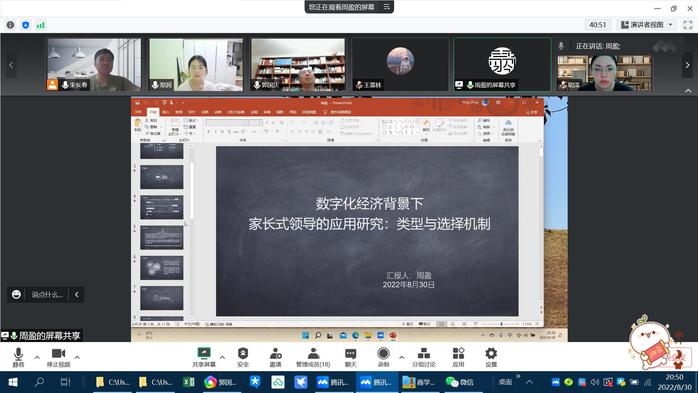Open WeChat (微信) in the taskbar
This screenshot has width=698, height=393.
(x=460, y=382)
